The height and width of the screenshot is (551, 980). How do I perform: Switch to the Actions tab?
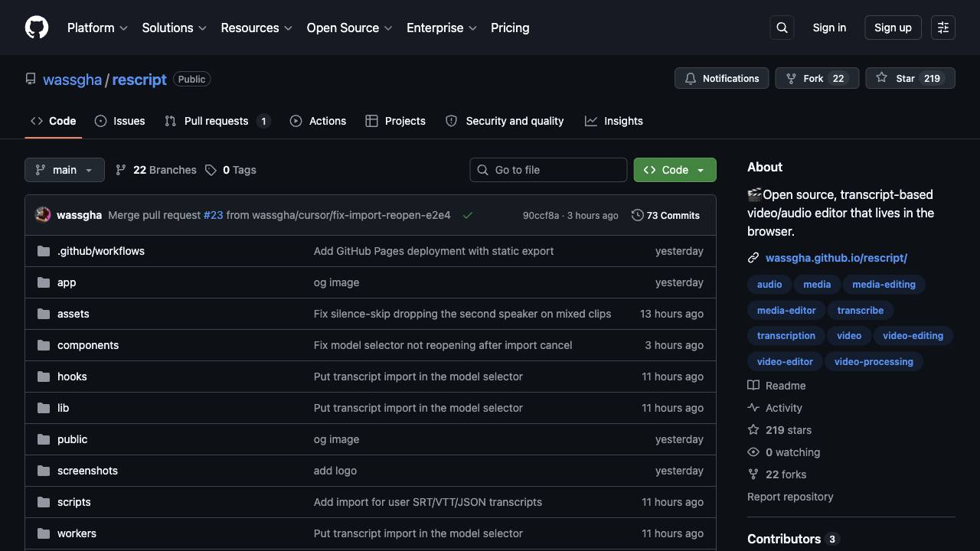tap(318, 121)
